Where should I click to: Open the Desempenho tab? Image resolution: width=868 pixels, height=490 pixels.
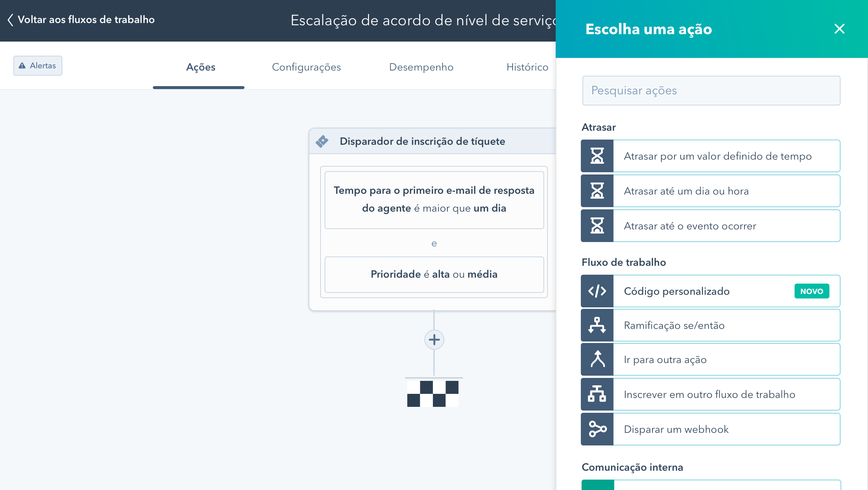(x=421, y=67)
